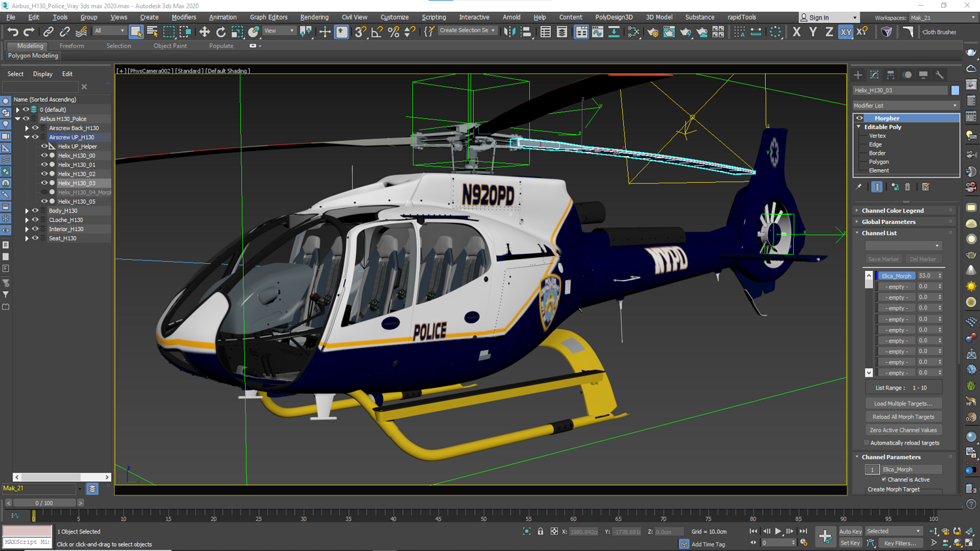Viewport: 980px width, 551px height.
Task: Toggle Percent Snap icon
Action: pyautogui.click(x=393, y=31)
